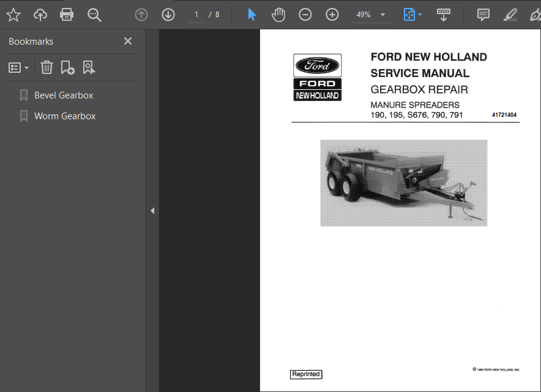Screen dimensions: 541x392
Task: Zoom in using the plus button
Action: [x=332, y=15]
